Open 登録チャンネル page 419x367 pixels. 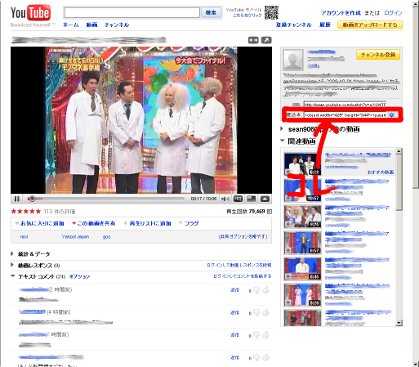(294, 25)
